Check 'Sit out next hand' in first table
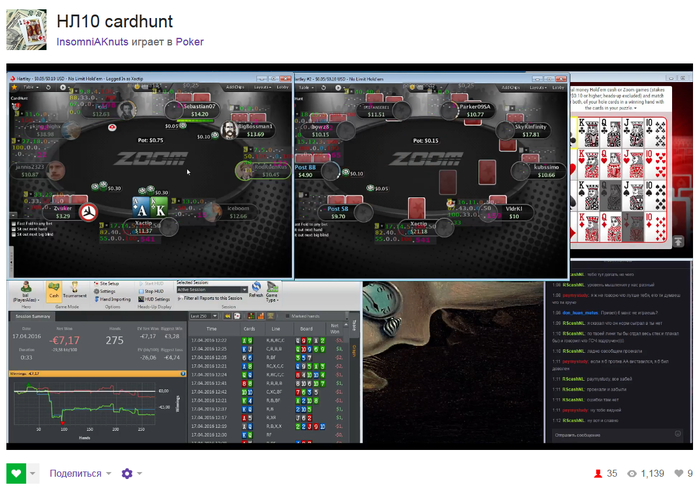The image size is (700, 500). pyautogui.click(x=13, y=229)
